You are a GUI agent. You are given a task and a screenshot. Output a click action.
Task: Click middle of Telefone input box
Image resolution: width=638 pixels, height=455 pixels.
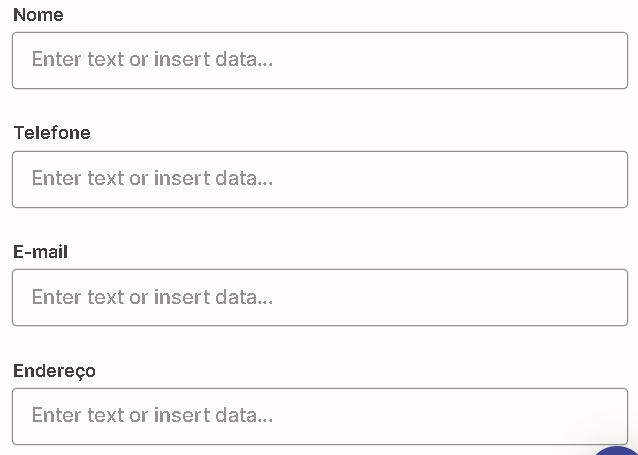click(320, 179)
